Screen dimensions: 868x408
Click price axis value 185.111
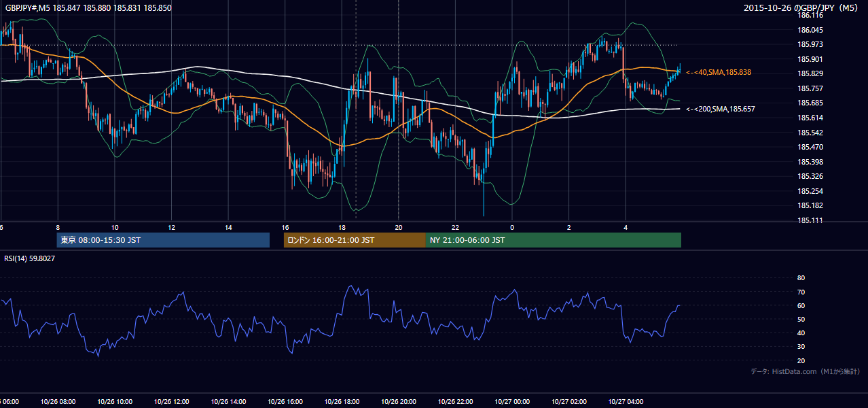point(810,220)
